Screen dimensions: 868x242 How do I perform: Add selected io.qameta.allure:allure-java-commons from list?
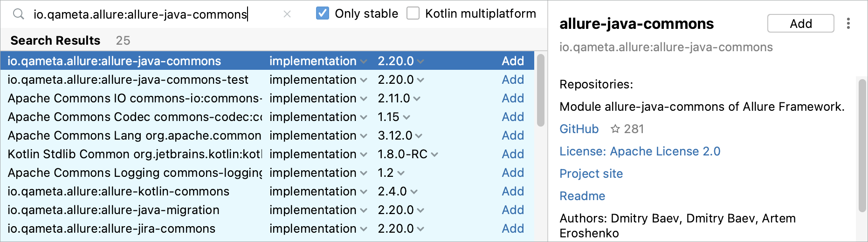pos(513,61)
